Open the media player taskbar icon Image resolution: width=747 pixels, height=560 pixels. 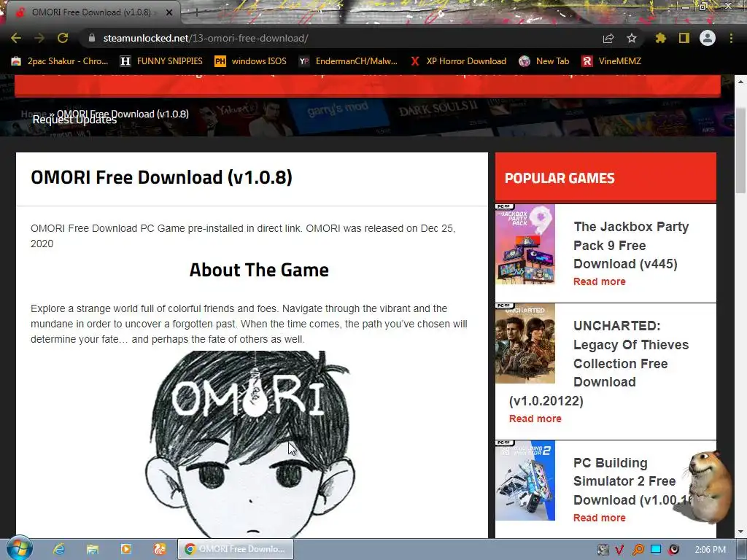pyautogui.click(x=126, y=549)
